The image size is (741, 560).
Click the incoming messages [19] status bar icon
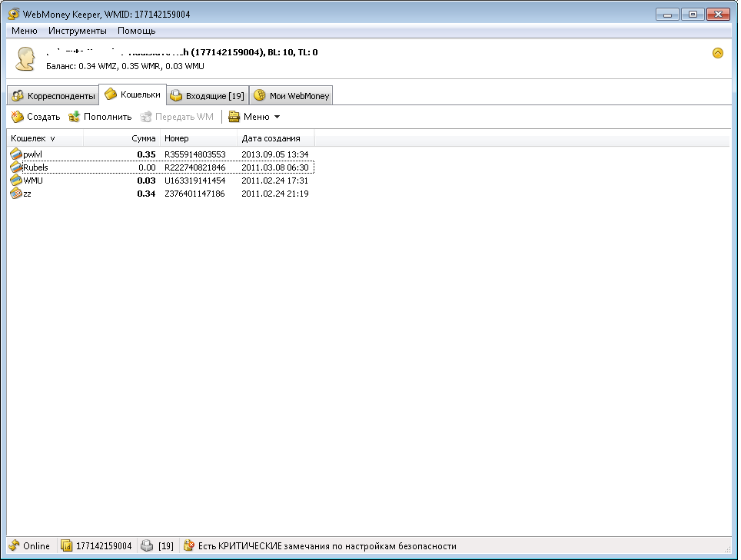[x=147, y=546]
